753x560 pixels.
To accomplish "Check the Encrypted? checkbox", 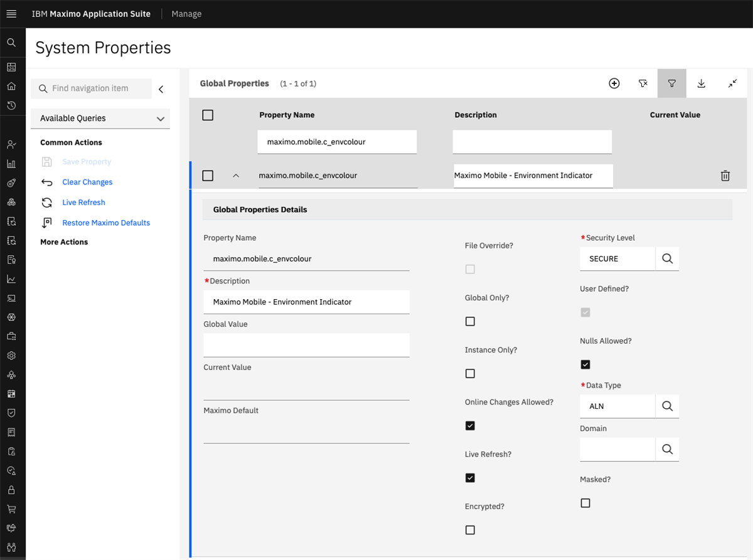I will [470, 530].
